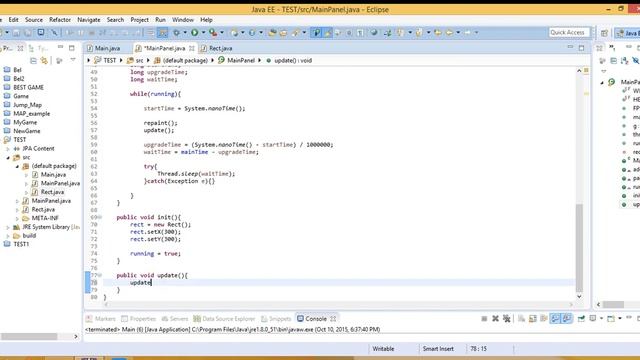Open the Navigate menu
The height and width of the screenshot is (360, 640).
[x=89, y=20]
